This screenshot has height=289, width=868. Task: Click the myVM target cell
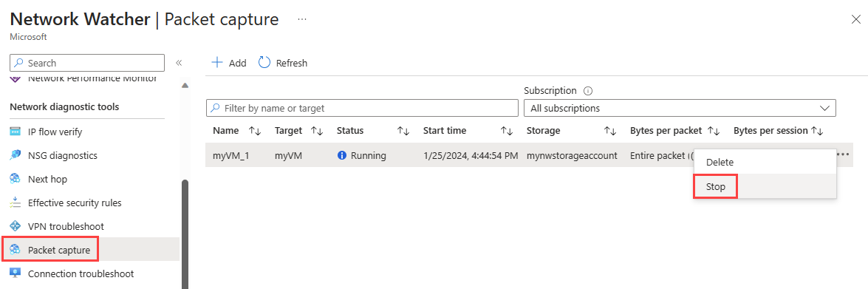tap(288, 155)
